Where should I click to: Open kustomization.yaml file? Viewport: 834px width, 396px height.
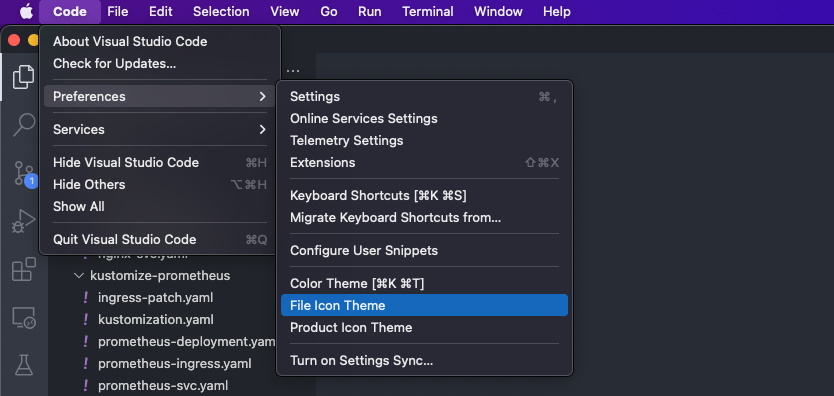pyautogui.click(x=156, y=319)
